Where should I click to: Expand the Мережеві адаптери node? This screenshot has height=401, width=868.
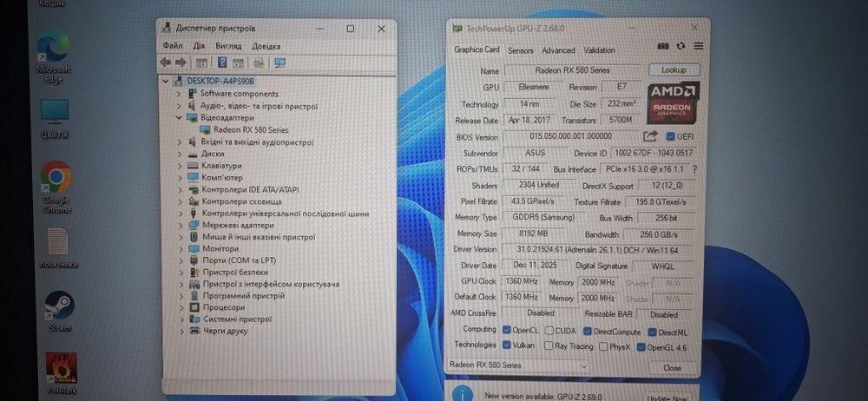pos(180,226)
